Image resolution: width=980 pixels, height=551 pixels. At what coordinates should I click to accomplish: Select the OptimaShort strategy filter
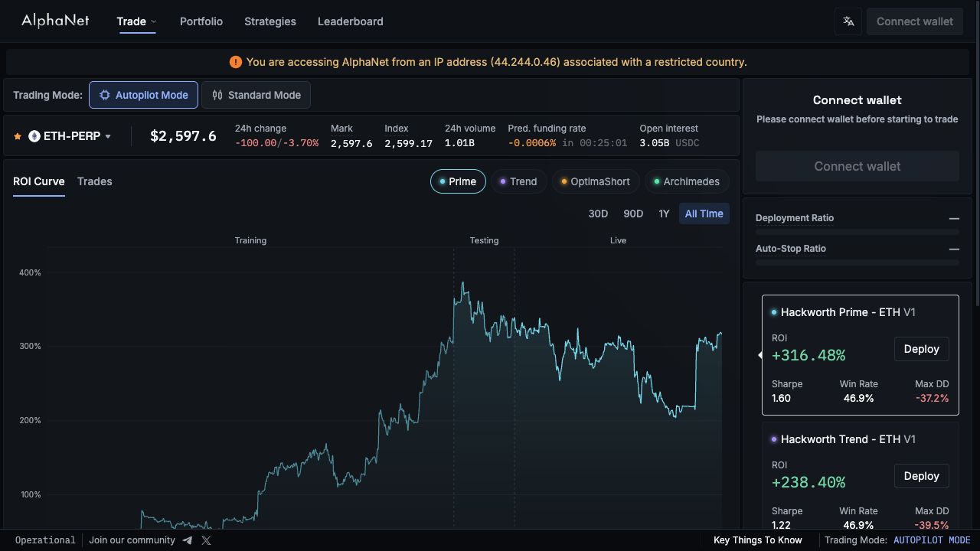(x=596, y=181)
